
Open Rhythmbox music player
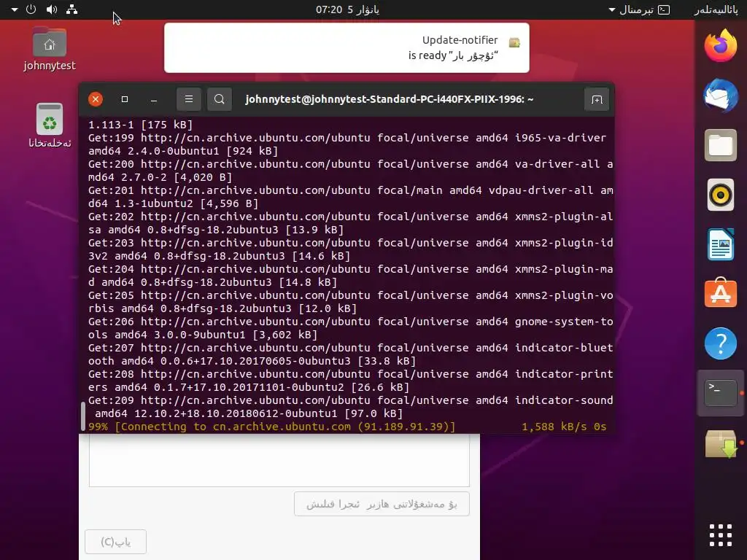[720, 195]
